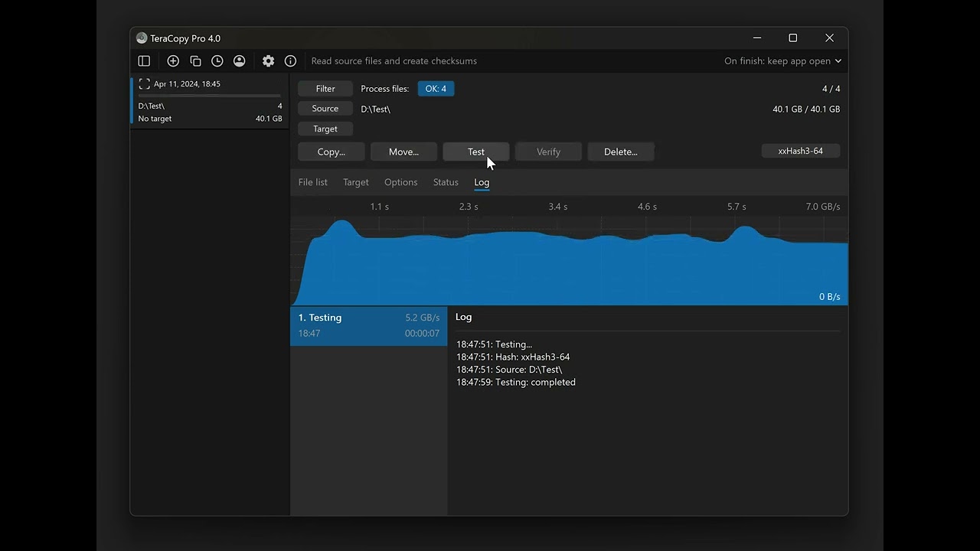Click the user account icon
The image size is (980, 551).
click(240, 61)
